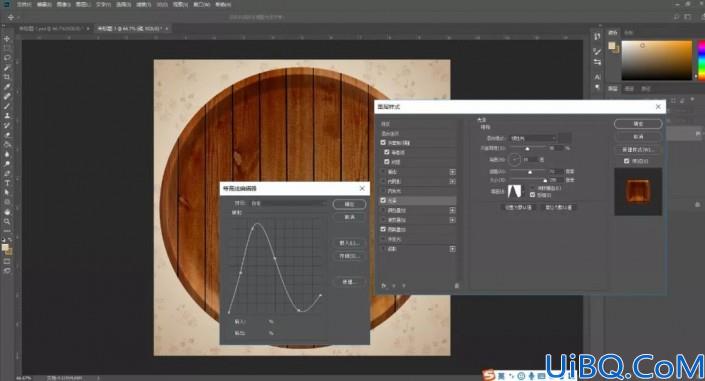Click the trash icon below the styles list
The image size is (705, 381).
click(x=457, y=286)
